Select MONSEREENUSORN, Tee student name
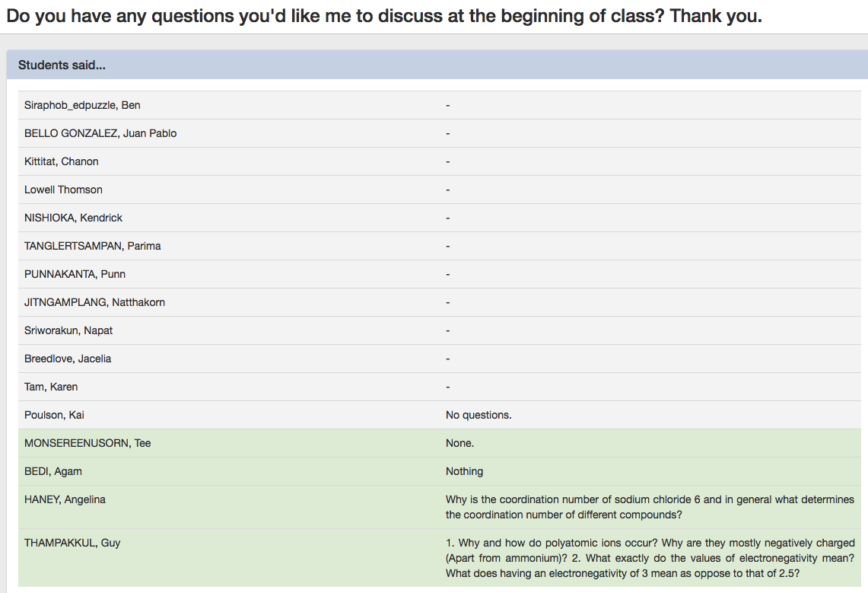The width and height of the screenshot is (868, 593). point(87,443)
